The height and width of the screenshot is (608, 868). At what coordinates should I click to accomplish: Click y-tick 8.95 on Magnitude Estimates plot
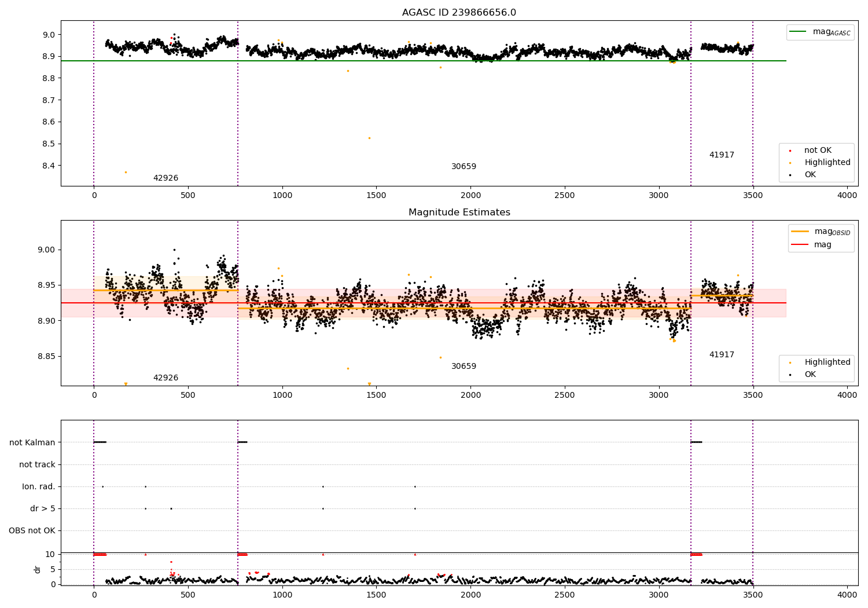(x=46, y=285)
